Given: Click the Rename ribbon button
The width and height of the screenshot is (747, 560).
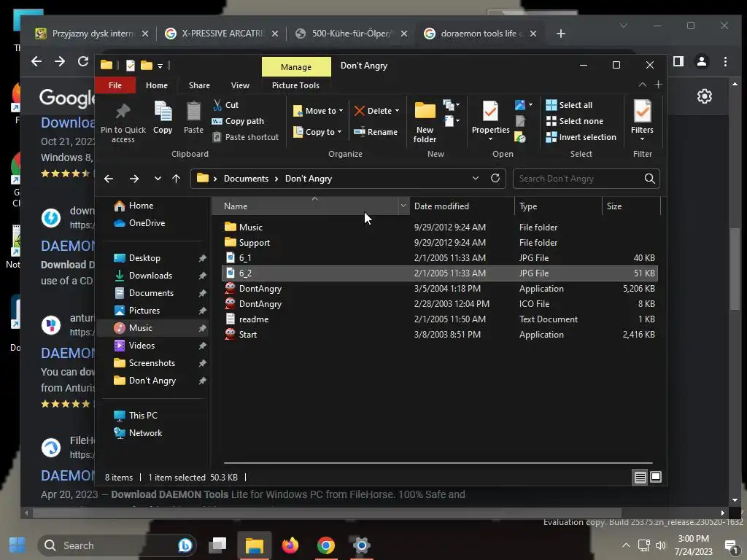Looking at the screenshot, I should click(376, 132).
